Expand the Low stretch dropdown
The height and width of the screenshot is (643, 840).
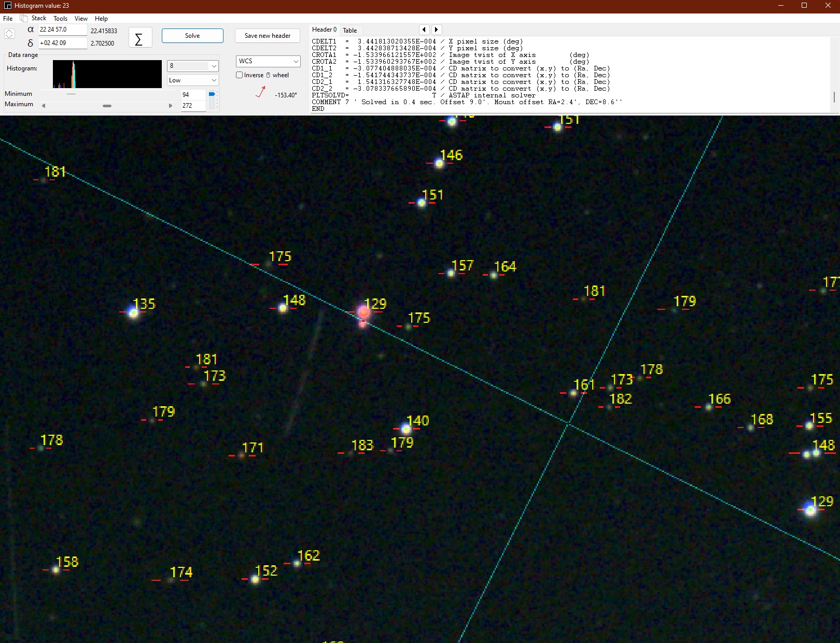pyautogui.click(x=192, y=80)
